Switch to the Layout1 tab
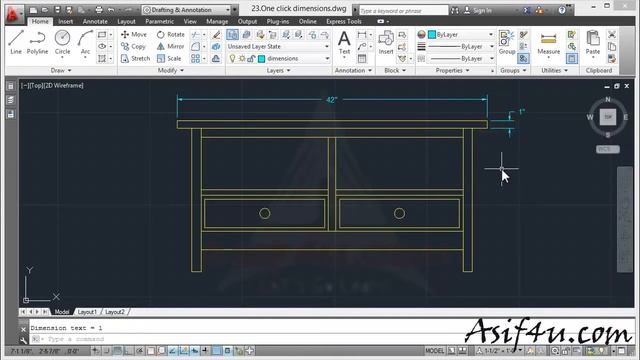 point(87,312)
